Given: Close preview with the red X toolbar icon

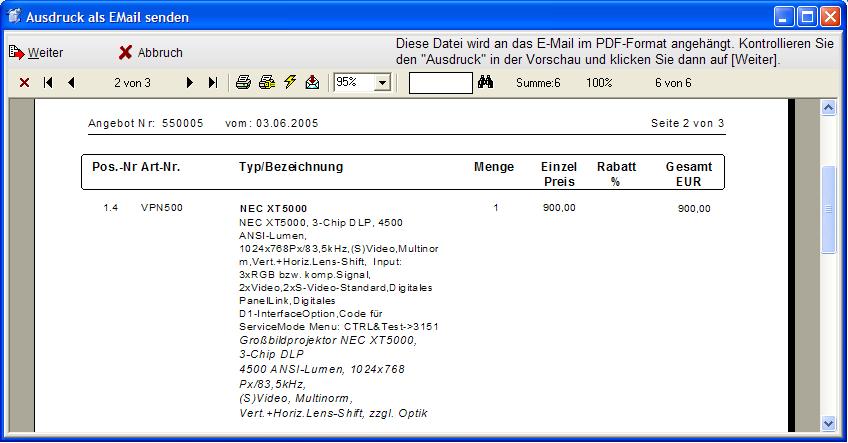Looking at the screenshot, I should click(24, 83).
